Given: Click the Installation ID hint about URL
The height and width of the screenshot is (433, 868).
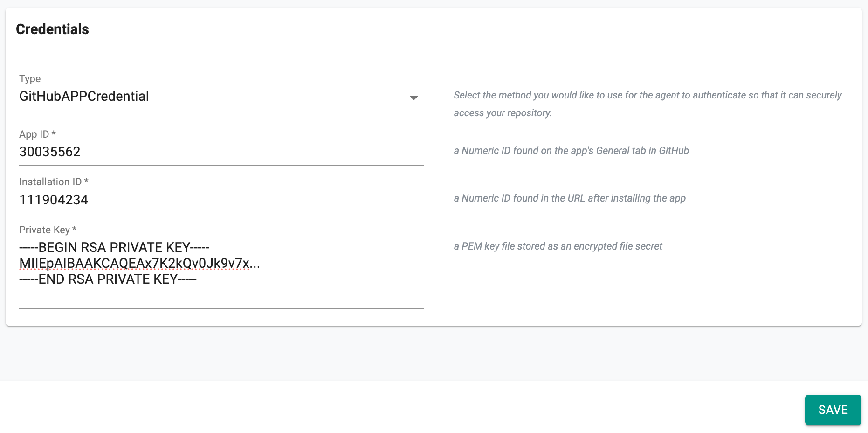Looking at the screenshot, I should 569,198.
